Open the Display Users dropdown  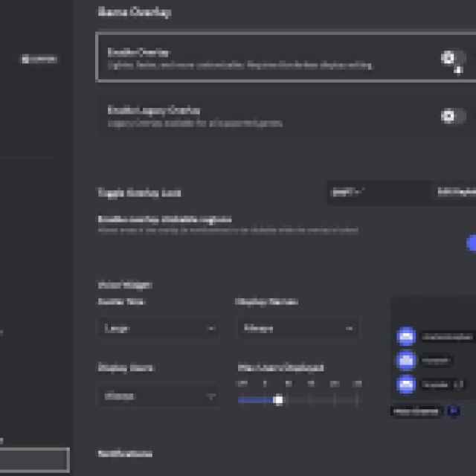pos(158,396)
